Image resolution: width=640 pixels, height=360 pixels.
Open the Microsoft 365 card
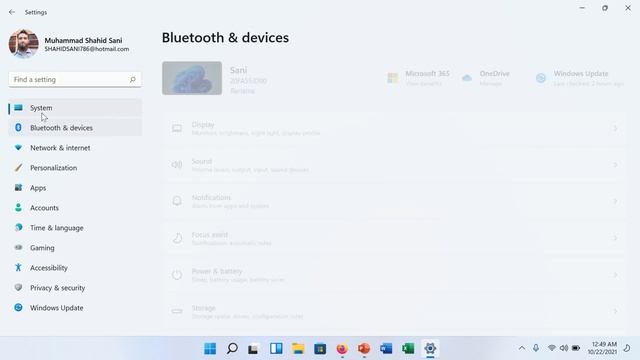419,78
